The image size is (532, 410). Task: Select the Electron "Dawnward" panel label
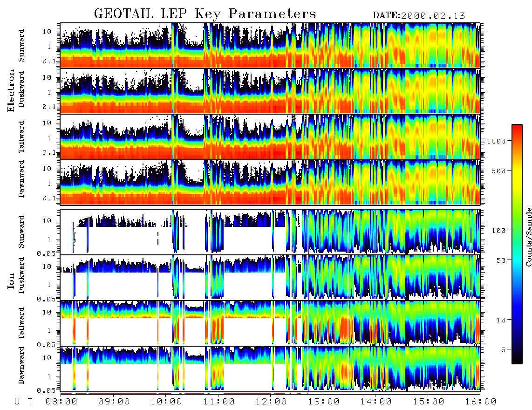click(21, 179)
